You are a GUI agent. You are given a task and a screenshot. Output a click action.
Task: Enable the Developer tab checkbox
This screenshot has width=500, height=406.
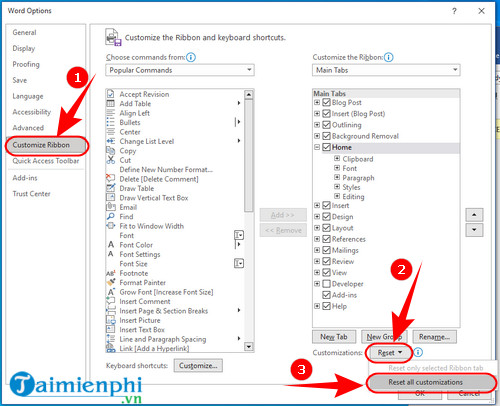tap(326, 284)
